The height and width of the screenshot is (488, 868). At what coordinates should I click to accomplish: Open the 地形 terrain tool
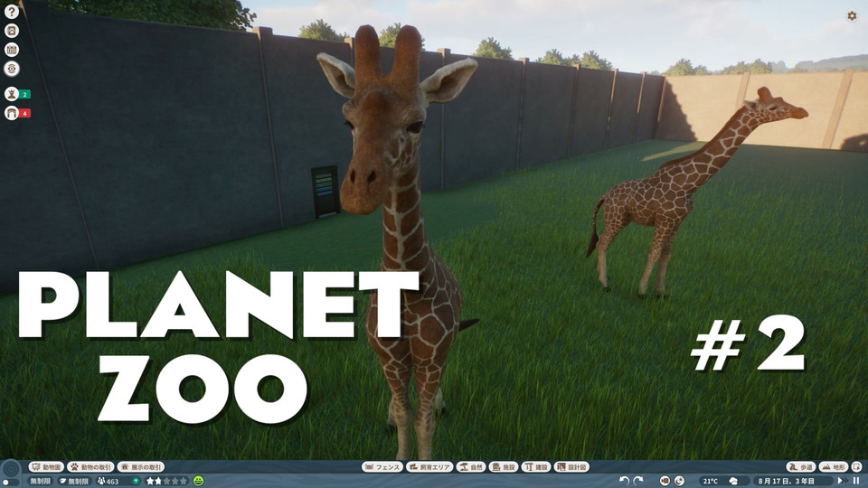pyautogui.click(x=833, y=467)
